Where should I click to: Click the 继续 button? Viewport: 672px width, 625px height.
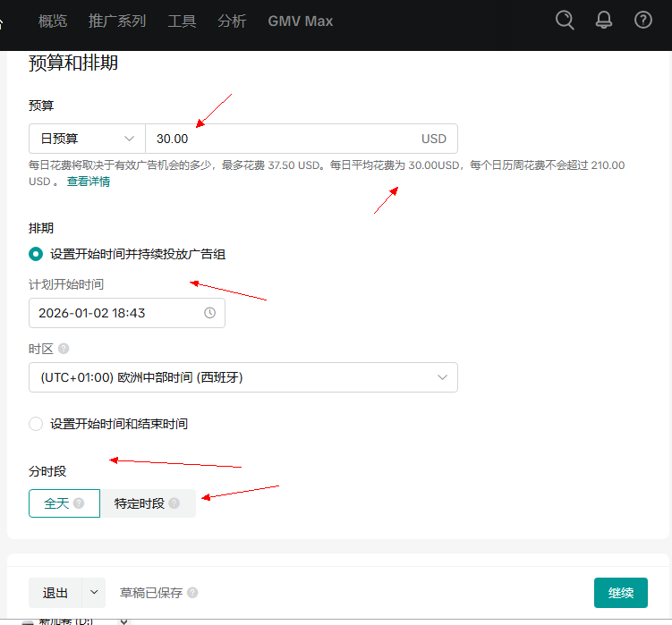[x=620, y=593]
